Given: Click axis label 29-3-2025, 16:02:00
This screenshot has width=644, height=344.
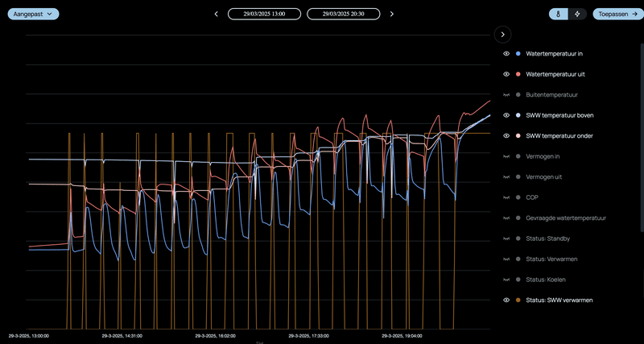Looking at the screenshot, I should pyautogui.click(x=215, y=336).
